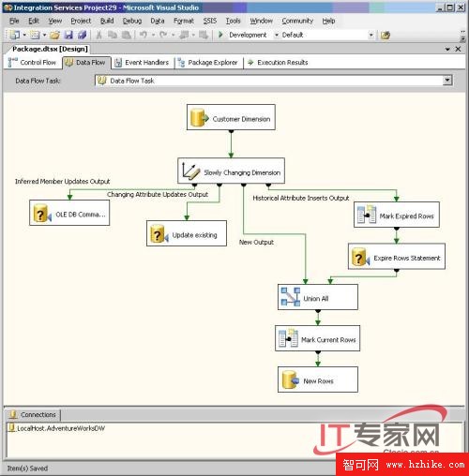Open the View menu

55,21
